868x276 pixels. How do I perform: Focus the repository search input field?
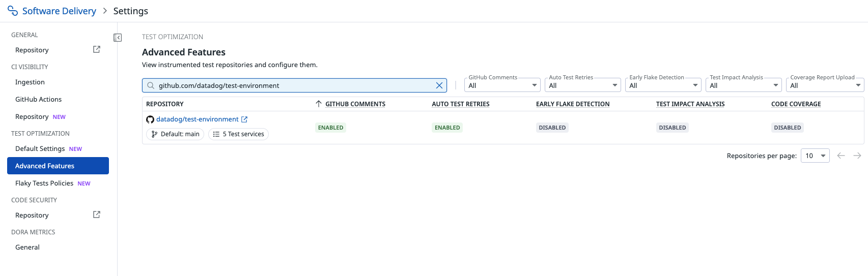(294, 85)
